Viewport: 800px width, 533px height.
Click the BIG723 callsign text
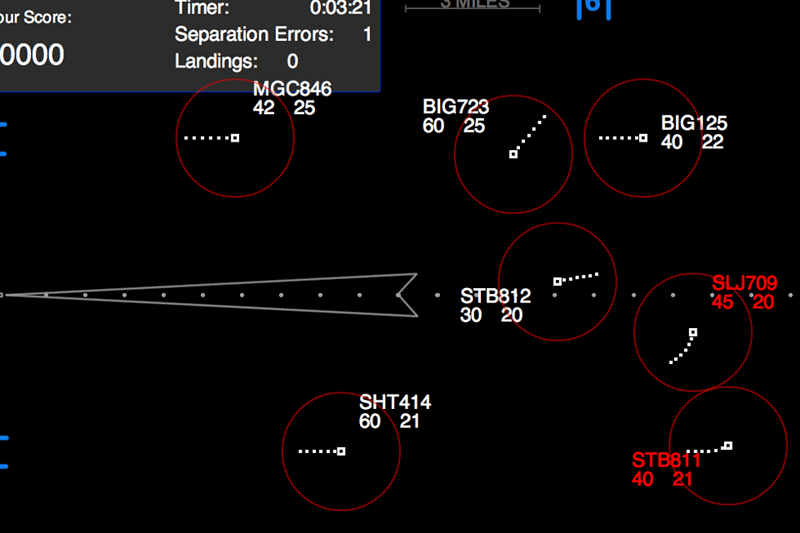pos(456,107)
